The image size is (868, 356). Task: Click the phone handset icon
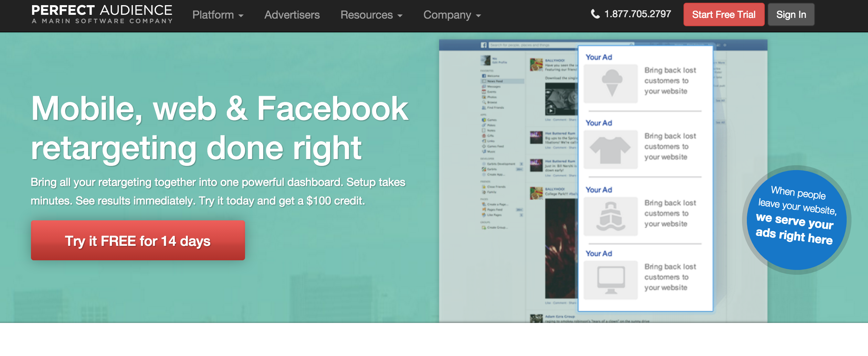595,14
